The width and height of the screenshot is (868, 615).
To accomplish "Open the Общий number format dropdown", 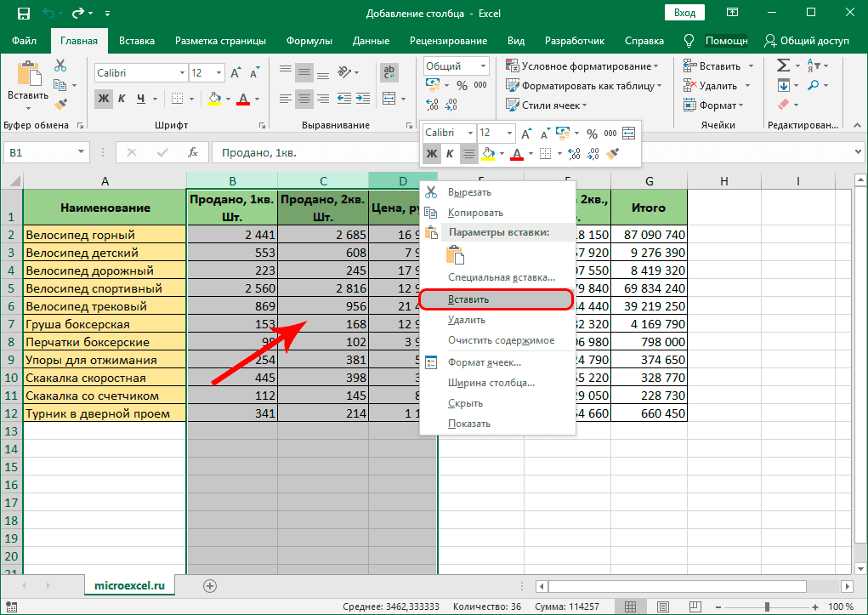I will coord(455,65).
